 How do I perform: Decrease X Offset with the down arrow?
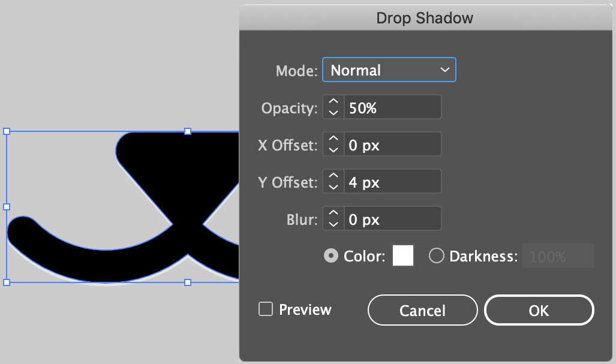click(x=334, y=150)
